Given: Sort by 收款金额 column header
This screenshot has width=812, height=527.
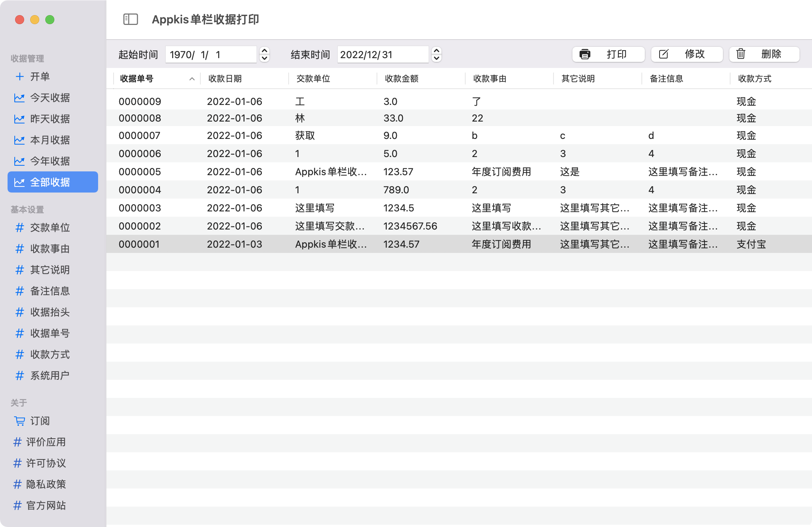Looking at the screenshot, I should coord(421,79).
